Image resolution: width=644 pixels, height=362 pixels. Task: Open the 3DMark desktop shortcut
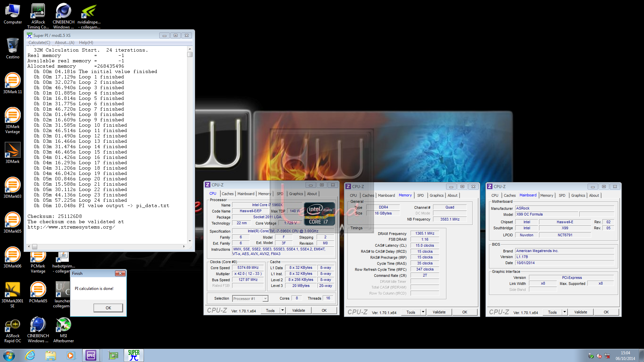pos(13,153)
